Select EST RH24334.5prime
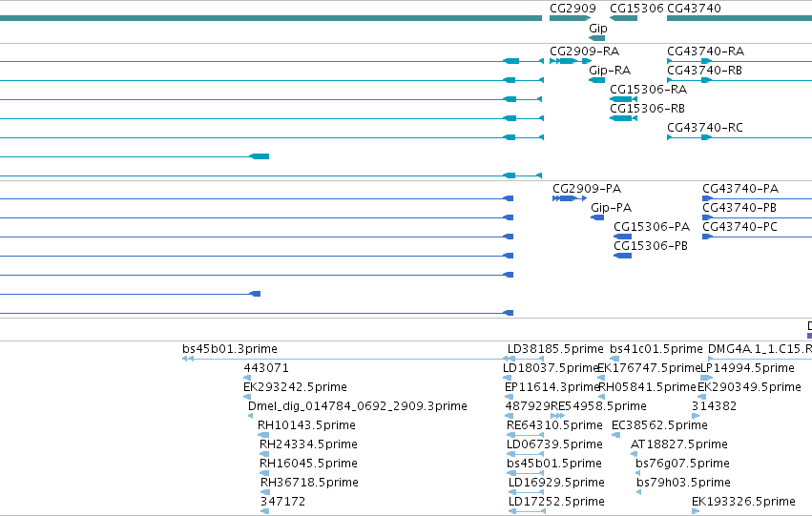The width and height of the screenshot is (812, 516). (308, 445)
